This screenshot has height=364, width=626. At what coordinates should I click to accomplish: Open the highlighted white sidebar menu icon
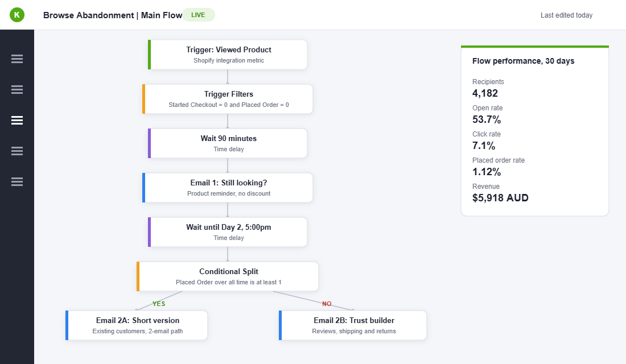17,120
